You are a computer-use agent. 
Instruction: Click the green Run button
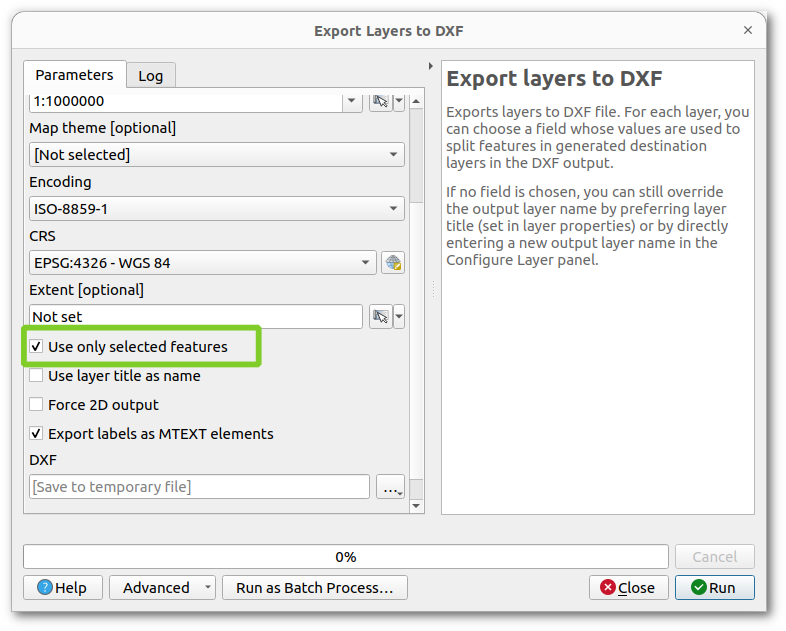tap(714, 587)
